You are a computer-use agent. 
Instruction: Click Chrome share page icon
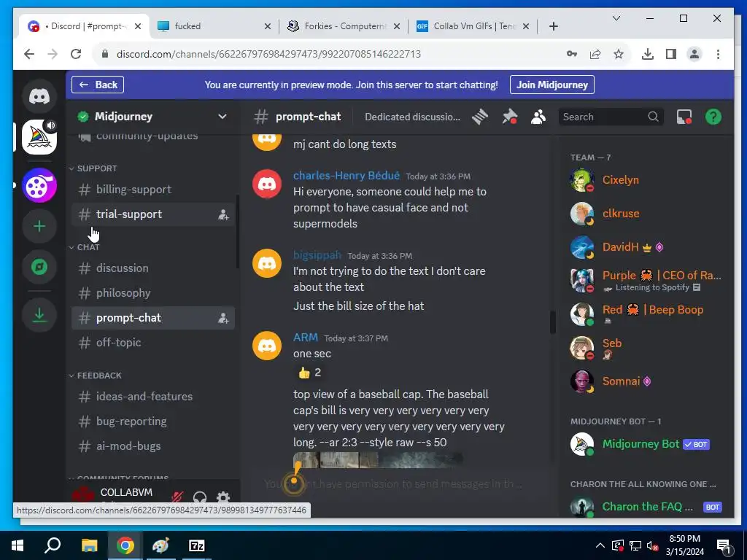click(595, 54)
